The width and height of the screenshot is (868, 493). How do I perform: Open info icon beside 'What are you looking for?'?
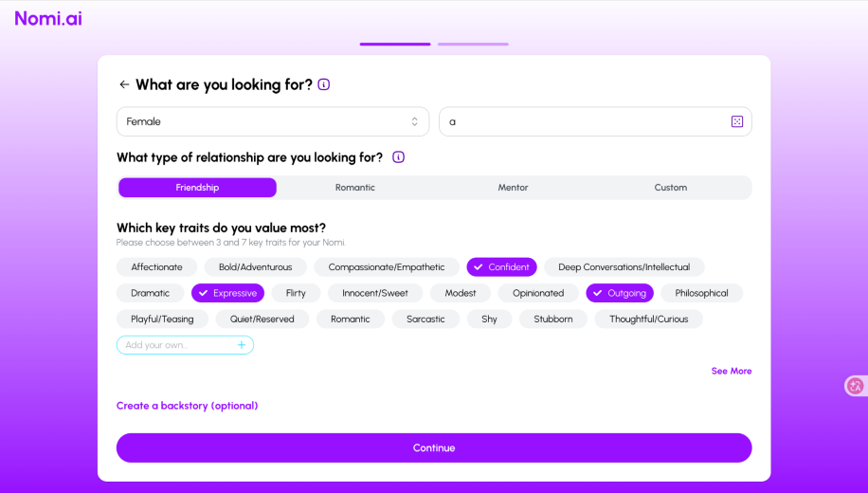324,84
